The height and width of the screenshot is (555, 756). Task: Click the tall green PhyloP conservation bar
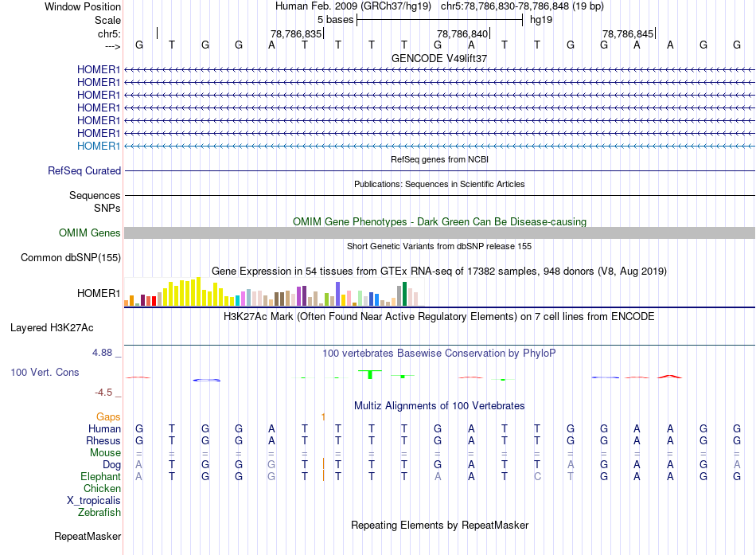coord(370,373)
